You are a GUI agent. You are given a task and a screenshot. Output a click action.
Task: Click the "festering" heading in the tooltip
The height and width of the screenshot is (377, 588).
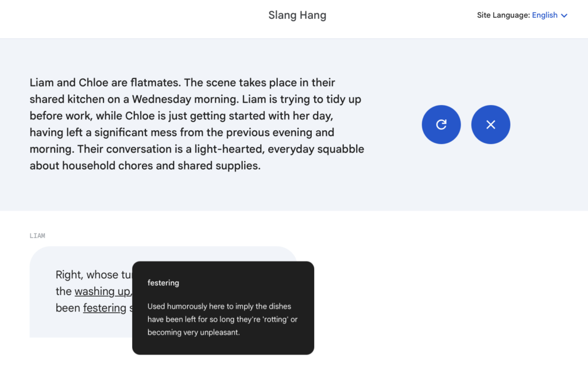(x=163, y=283)
